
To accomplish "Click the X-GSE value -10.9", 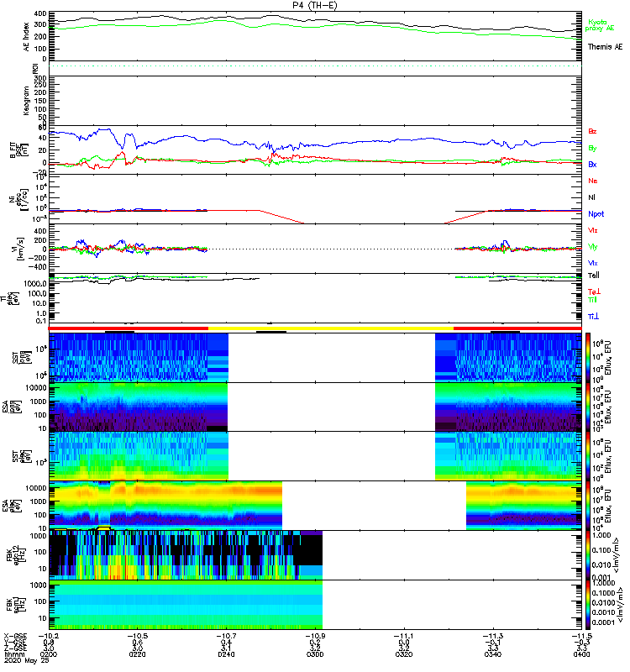I will [315, 636].
